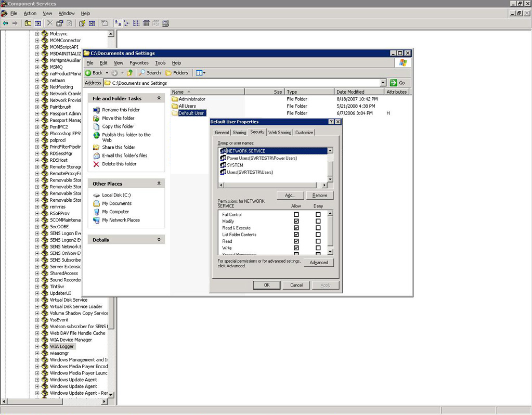The image size is (532, 415).
Task: Click the Explorer Back button icon
Action: click(x=88, y=73)
